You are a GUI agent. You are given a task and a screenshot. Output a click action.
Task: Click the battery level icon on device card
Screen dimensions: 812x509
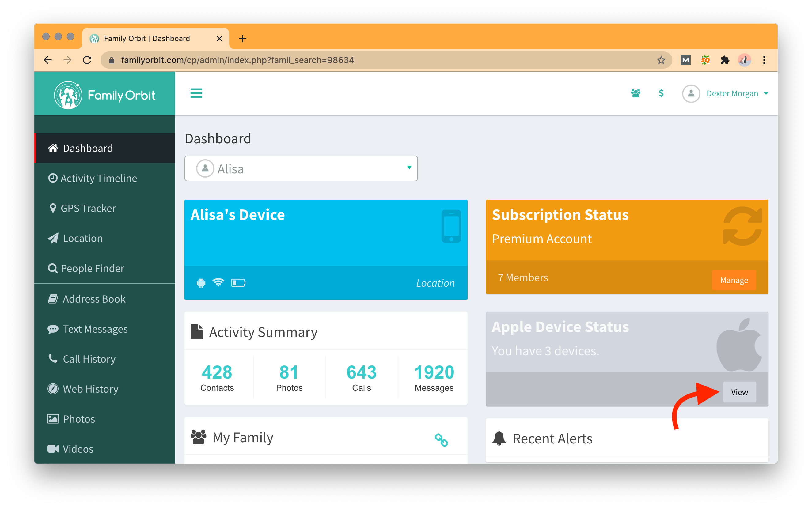(238, 283)
